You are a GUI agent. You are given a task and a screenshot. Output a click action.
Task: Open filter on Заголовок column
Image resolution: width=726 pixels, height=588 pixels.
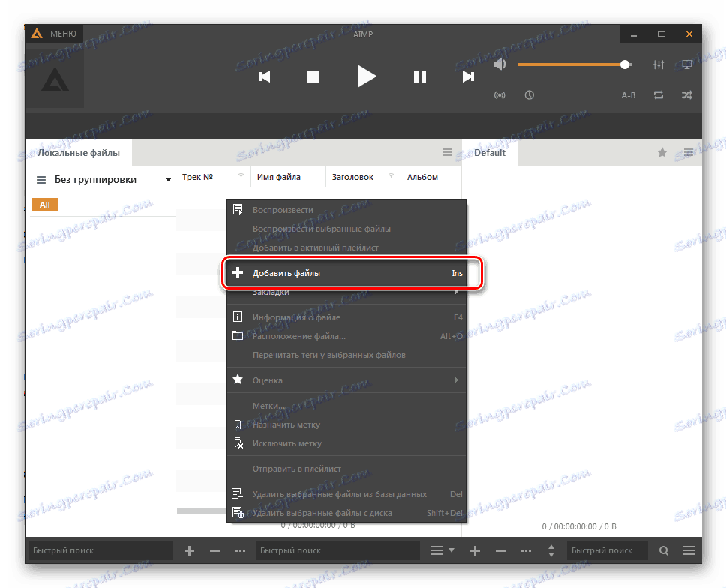coord(391,176)
